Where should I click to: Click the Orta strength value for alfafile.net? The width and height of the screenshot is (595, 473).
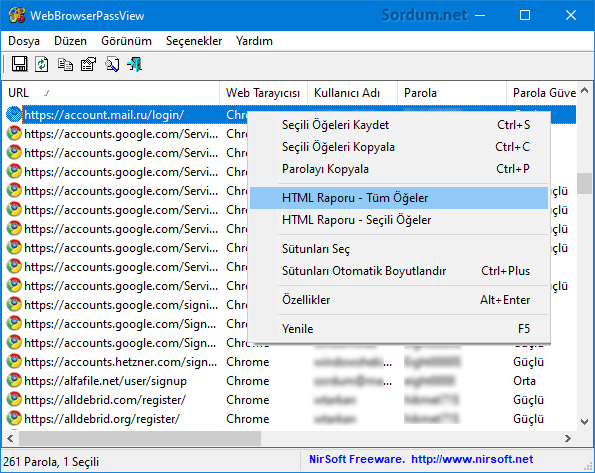coord(524,381)
